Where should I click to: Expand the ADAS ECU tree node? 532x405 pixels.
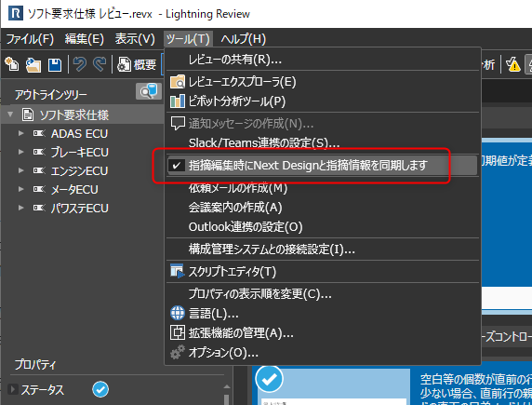21,133
